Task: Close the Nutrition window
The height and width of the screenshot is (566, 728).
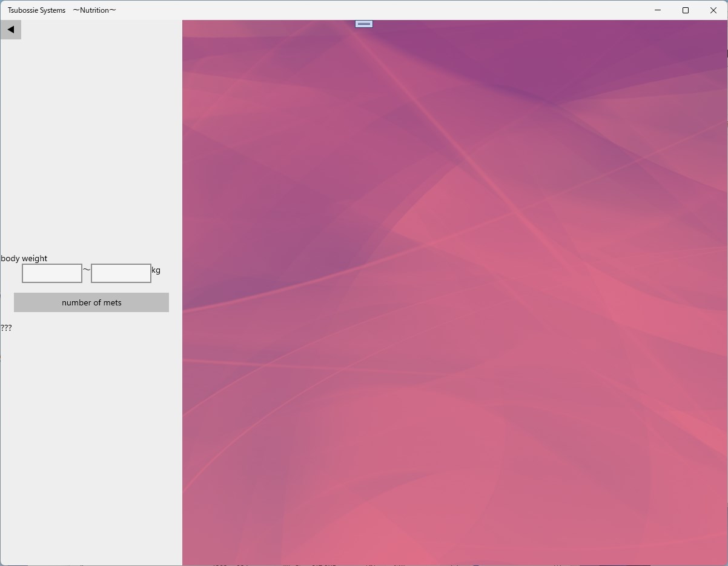Action: point(713,10)
